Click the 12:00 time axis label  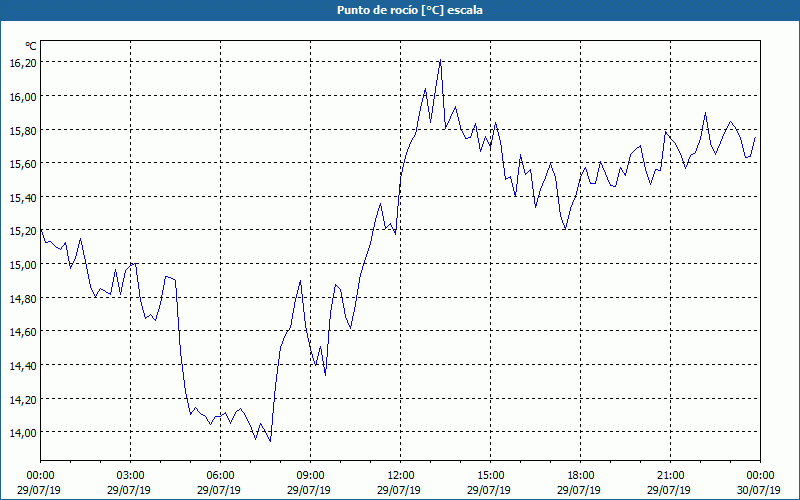(x=401, y=476)
